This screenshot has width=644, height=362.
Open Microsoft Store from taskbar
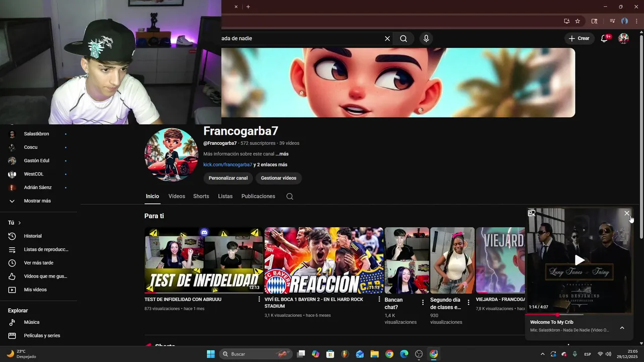pos(330,354)
